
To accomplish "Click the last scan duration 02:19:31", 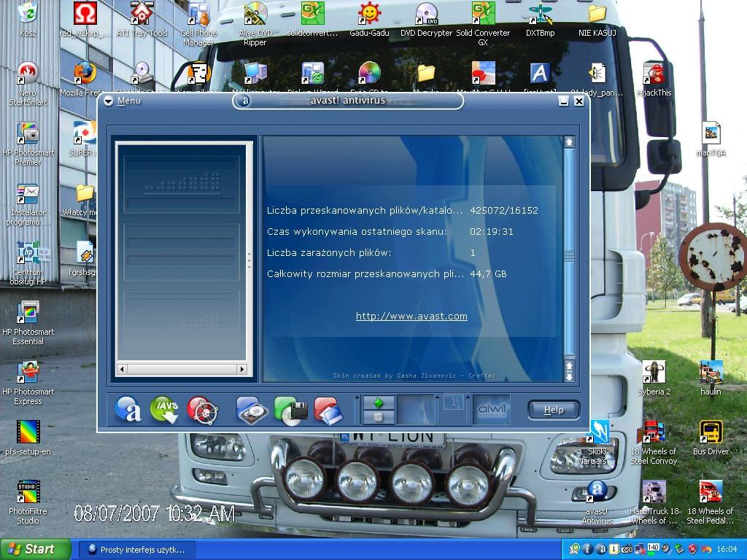I will click(491, 232).
